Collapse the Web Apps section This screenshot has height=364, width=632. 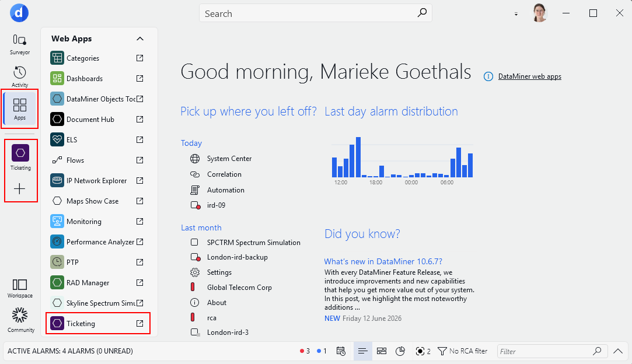click(x=140, y=38)
